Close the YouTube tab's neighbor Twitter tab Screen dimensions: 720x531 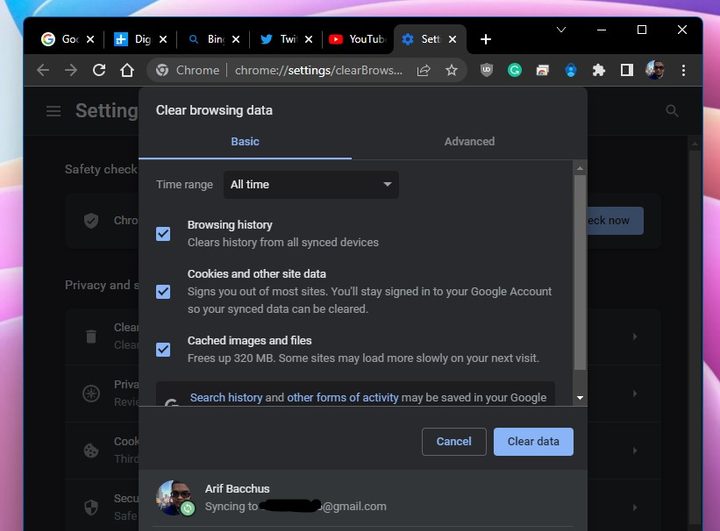pos(309,40)
